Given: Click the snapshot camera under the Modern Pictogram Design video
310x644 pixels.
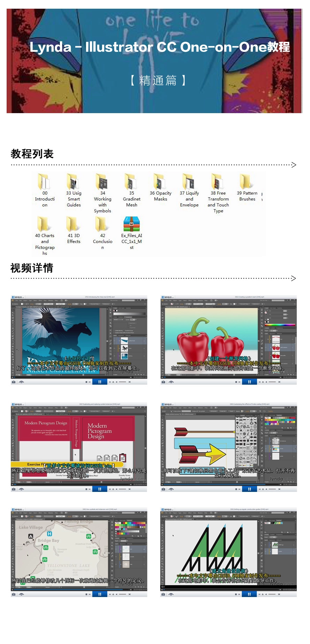Looking at the screenshot, I should pos(14,489).
